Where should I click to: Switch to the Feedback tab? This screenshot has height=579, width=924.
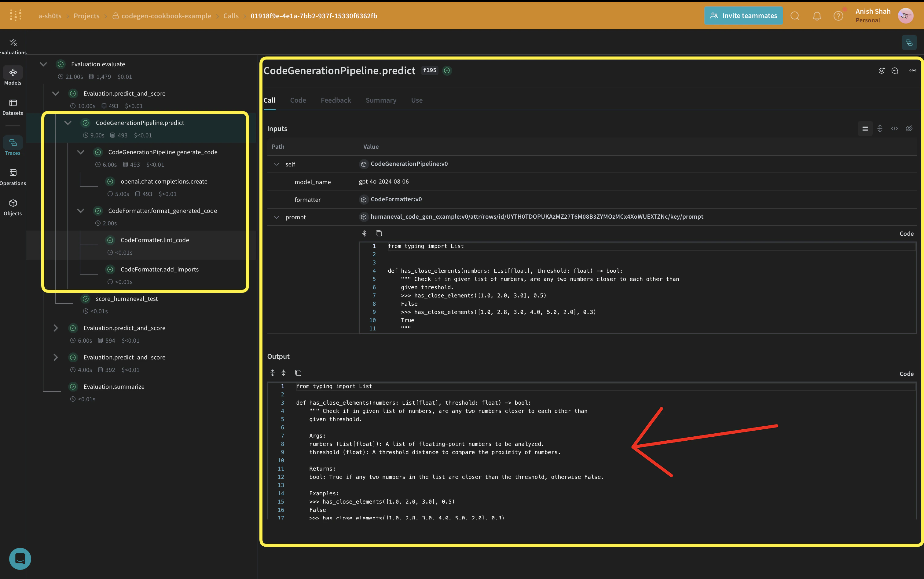click(335, 100)
